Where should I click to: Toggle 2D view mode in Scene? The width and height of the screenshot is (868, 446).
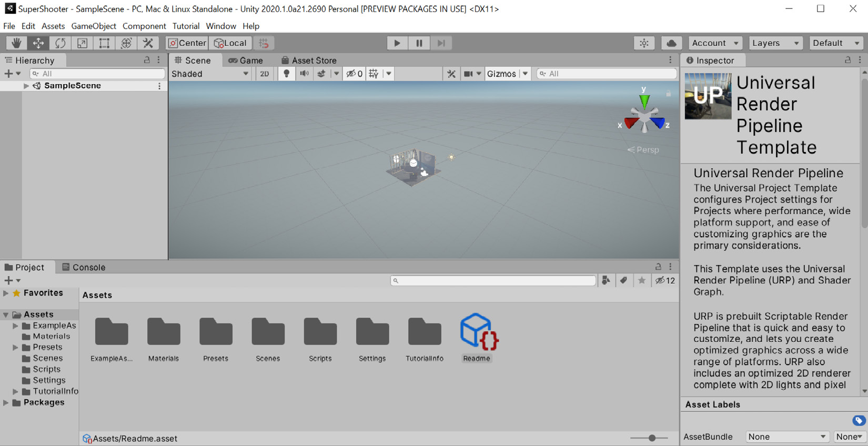[x=264, y=74]
